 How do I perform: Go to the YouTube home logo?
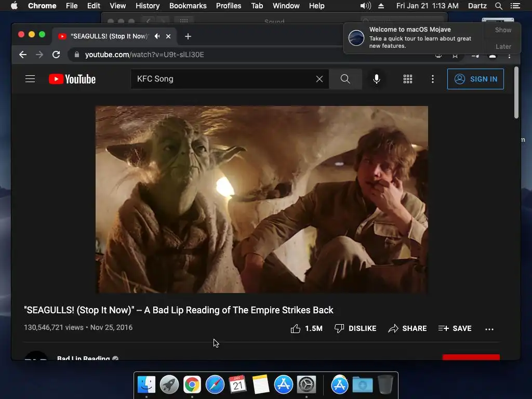(x=72, y=79)
